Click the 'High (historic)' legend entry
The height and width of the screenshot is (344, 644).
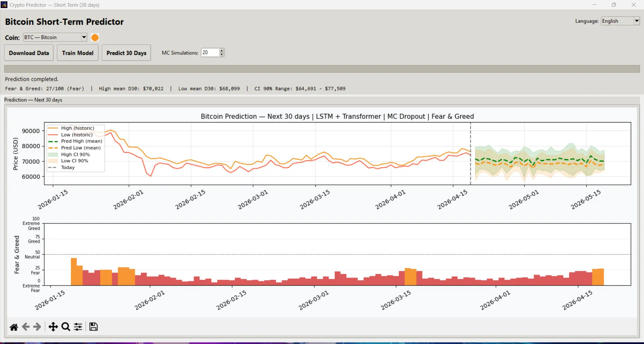78,128
